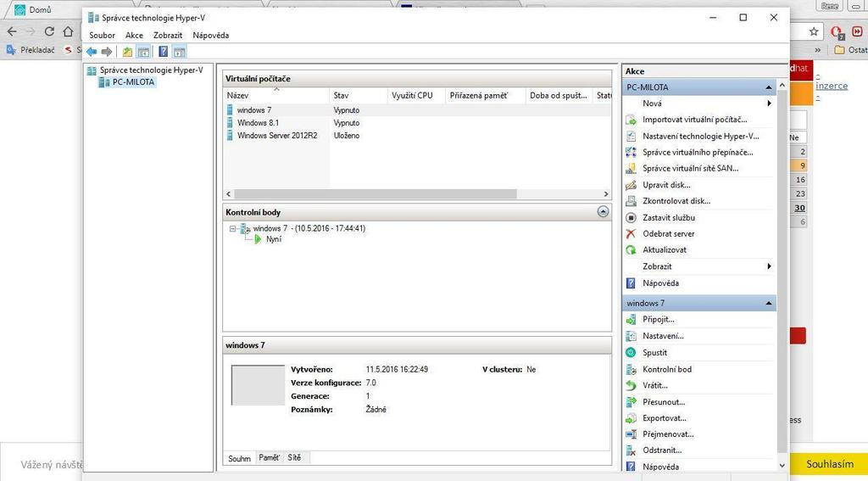This screenshot has height=481, width=868.
Task: Open Nastavení technologie Hyper-V icon
Action: [631, 136]
